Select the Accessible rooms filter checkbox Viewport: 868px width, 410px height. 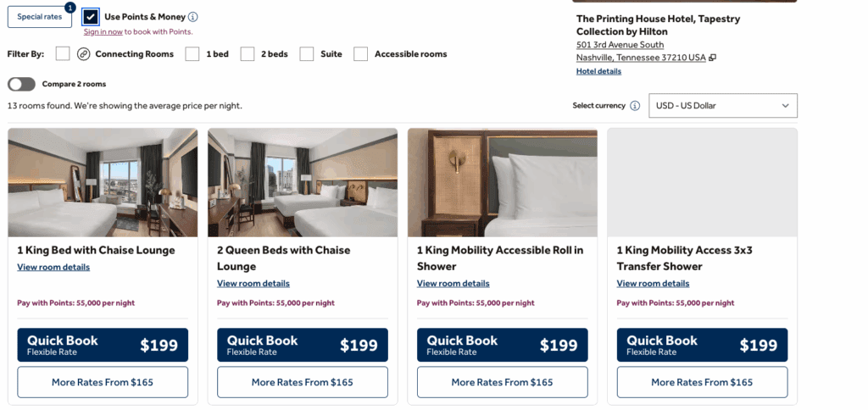click(x=361, y=54)
